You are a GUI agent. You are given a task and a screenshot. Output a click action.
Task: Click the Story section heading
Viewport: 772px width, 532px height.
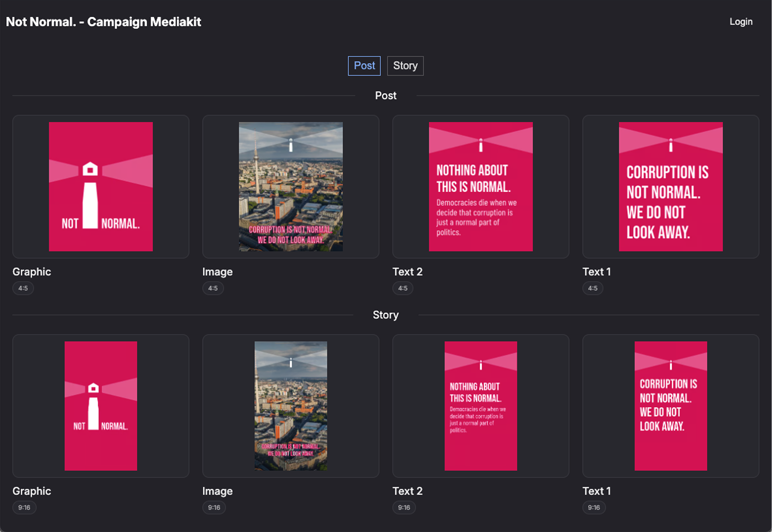coord(385,315)
